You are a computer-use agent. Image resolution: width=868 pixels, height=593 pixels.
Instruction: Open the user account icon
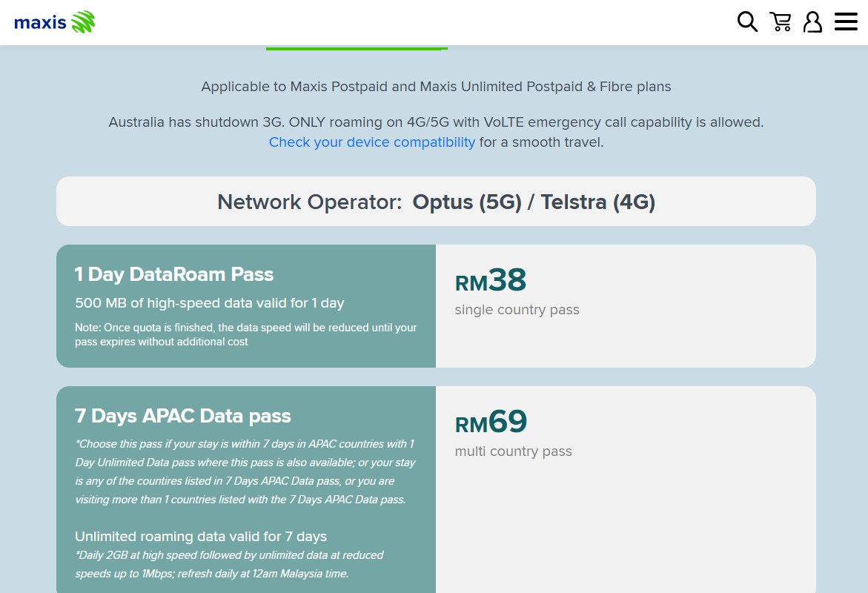[x=812, y=22]
